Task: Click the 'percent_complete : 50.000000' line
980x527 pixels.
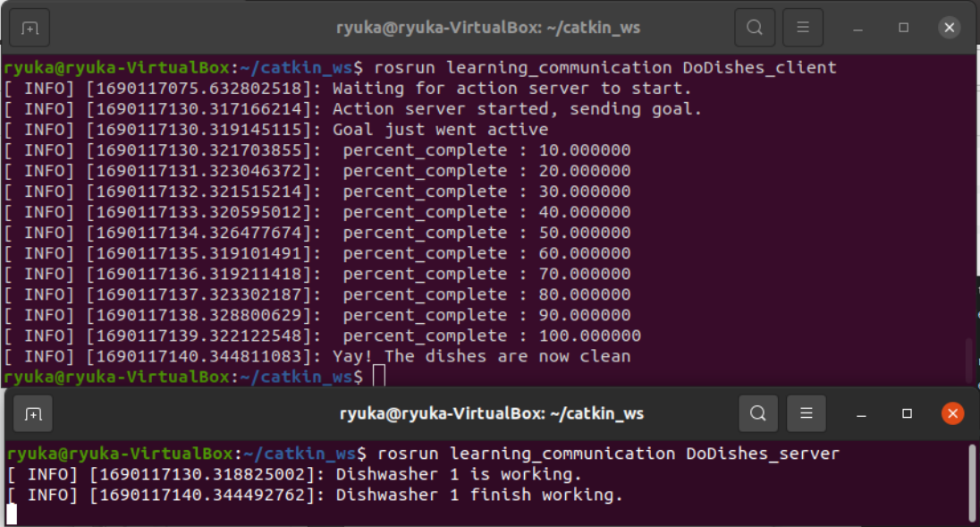Action: [486, 233]
